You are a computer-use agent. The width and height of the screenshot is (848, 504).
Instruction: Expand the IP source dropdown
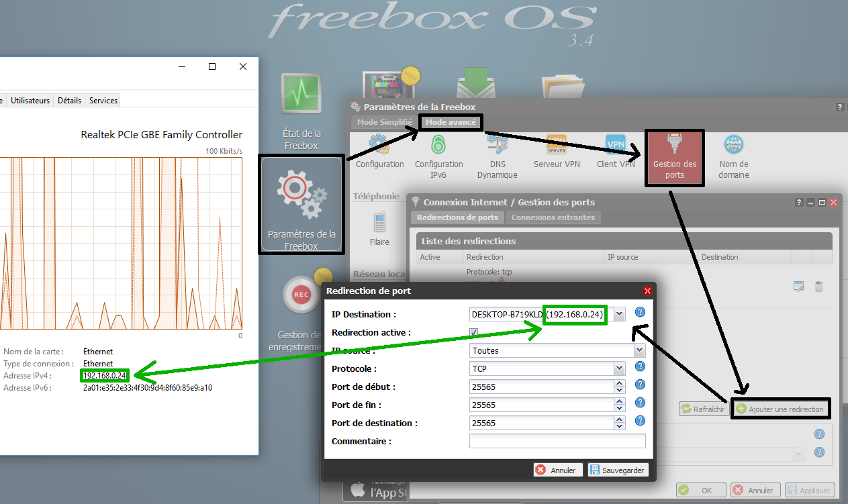[639, 350]
